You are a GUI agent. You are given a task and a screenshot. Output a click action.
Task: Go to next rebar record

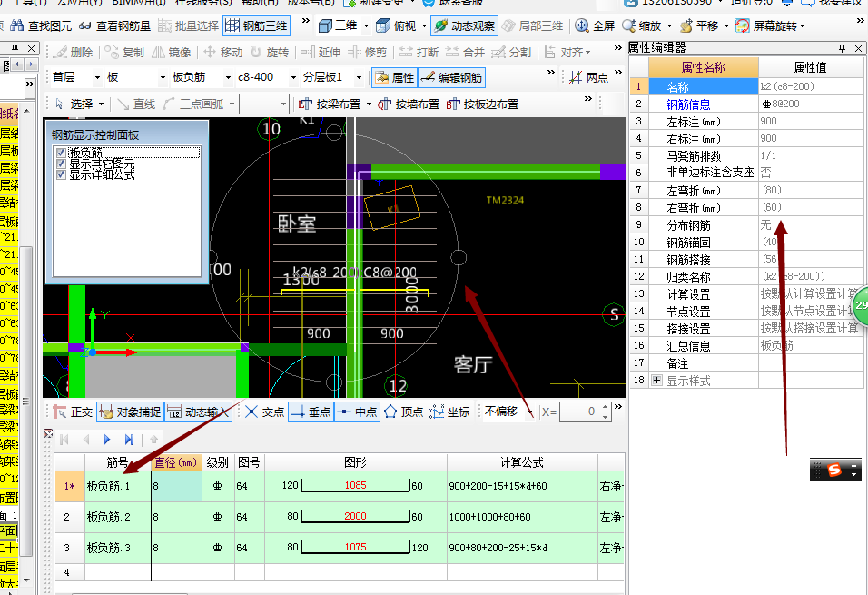[x=107, y=440]
